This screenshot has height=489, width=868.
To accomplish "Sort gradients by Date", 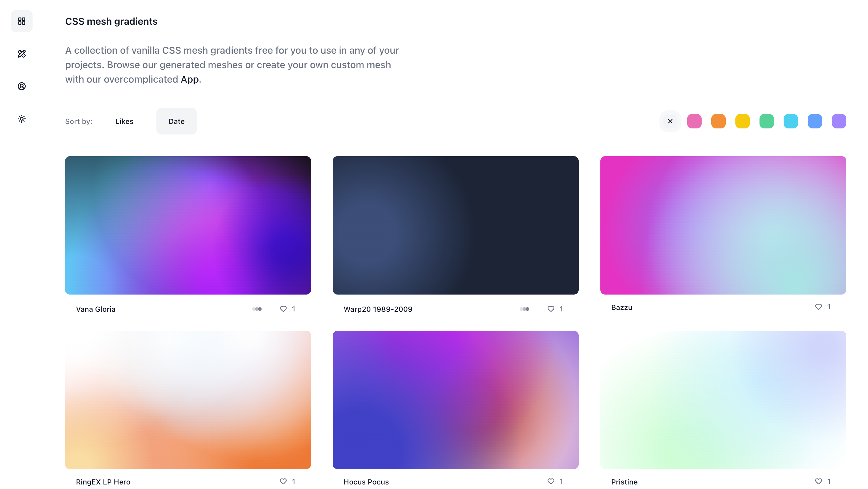I will click(176, 121).
